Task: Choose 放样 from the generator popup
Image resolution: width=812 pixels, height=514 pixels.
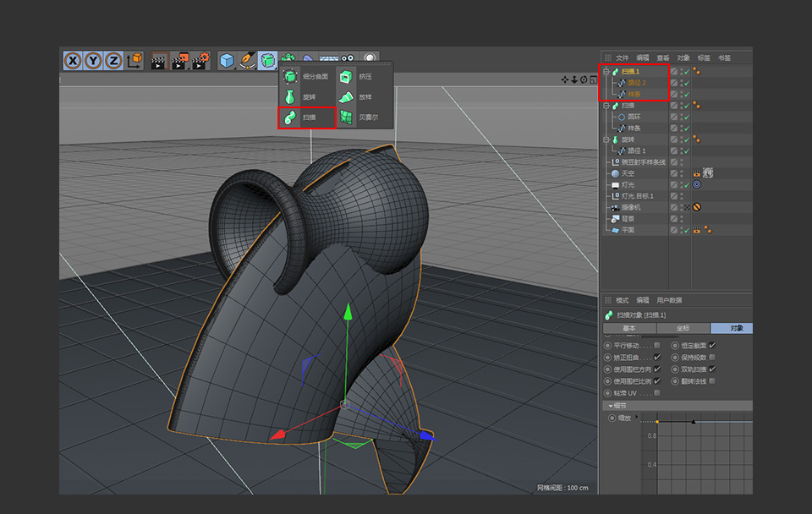Action: [x=356, y=96]
